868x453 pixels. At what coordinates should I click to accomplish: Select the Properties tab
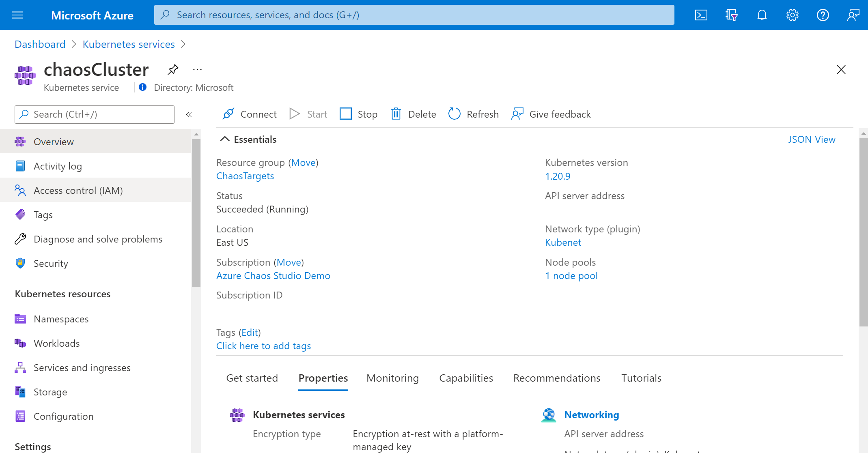click(323, 378)
